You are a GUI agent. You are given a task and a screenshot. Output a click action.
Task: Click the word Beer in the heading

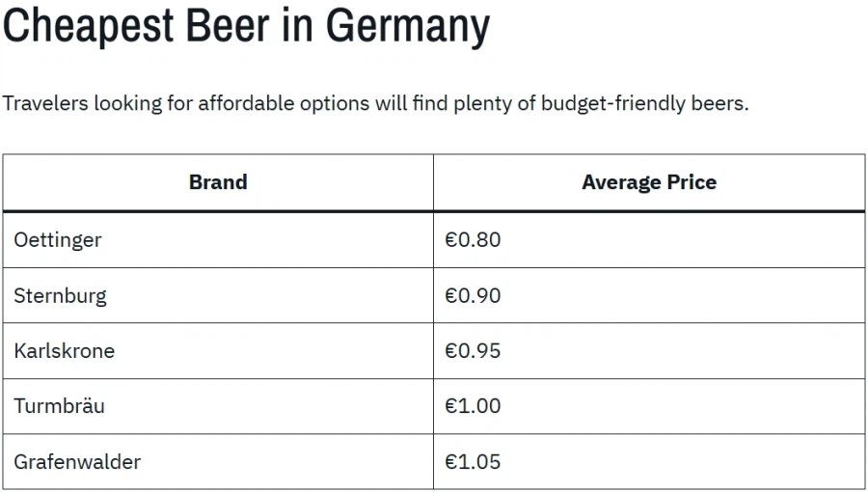(228, 25)
